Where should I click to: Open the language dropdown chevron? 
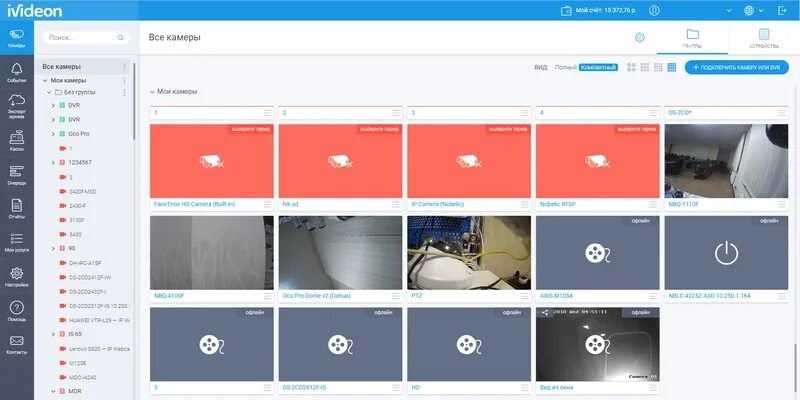tap(761, 11)
